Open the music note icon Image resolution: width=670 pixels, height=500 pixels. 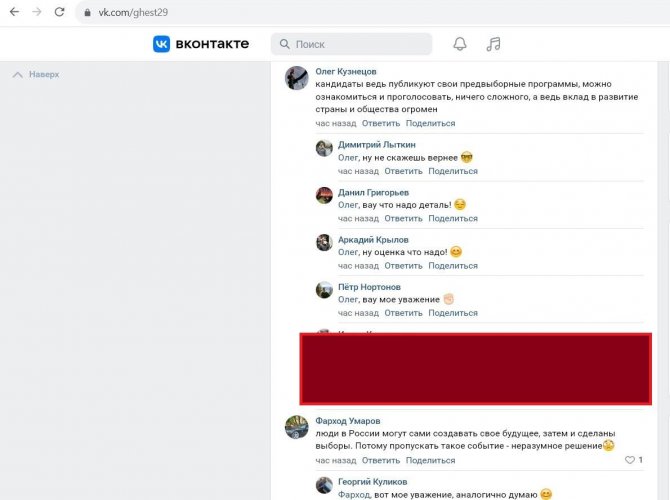click(x=493, y=44)
